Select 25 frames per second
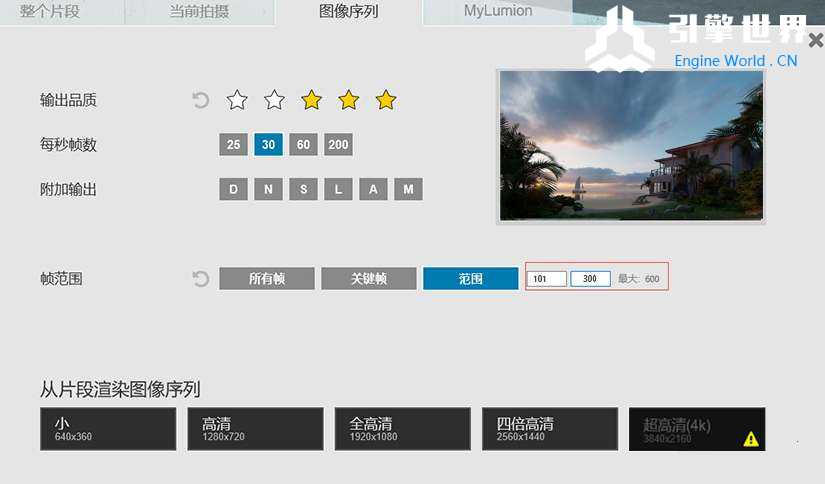 pyautogui.click(x=233, y=144)
